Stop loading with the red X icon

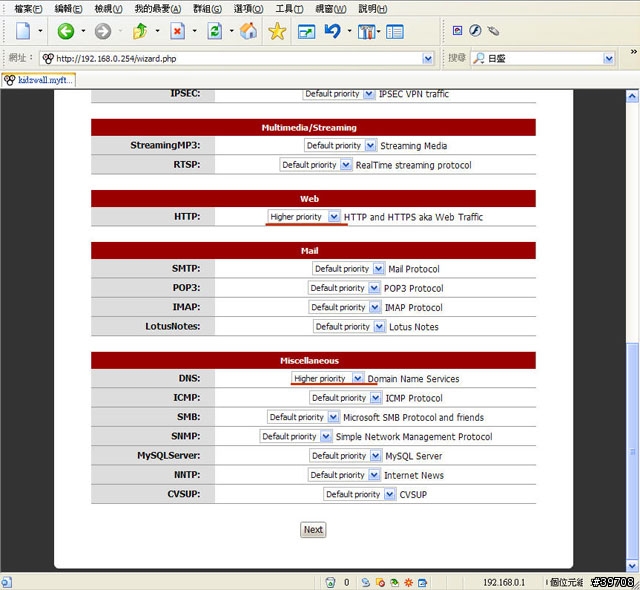pyautogui.click(x=177, y=31)
